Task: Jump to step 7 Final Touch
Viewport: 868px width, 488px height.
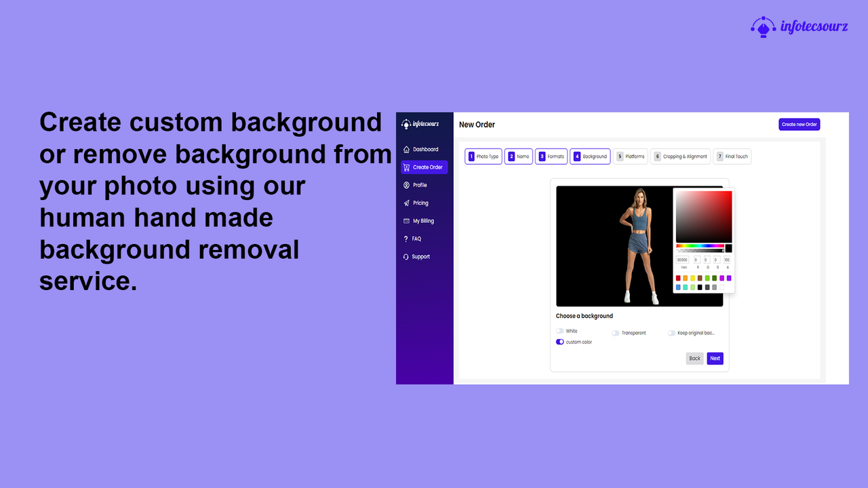Action: 732,157
